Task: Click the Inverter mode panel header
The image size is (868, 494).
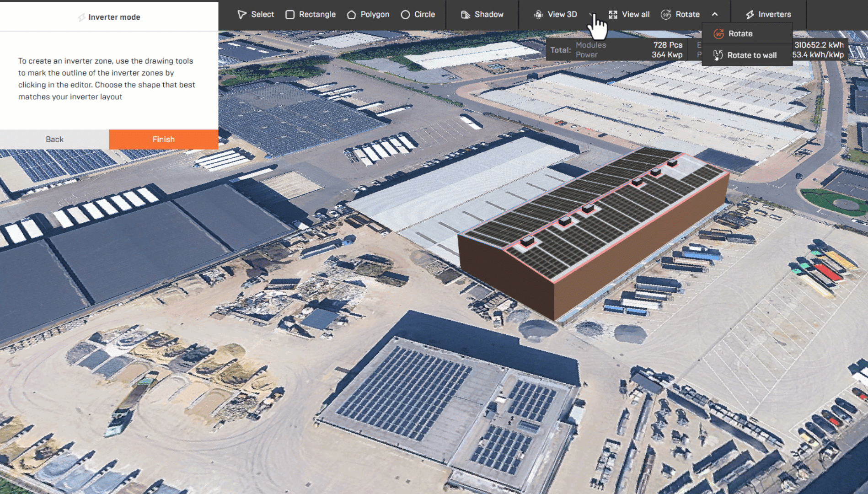Action: tap(109, 17)
